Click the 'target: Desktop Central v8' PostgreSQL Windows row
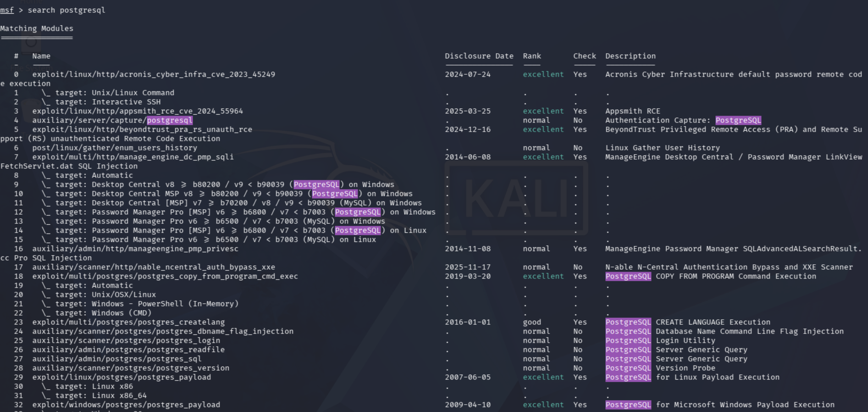868x412 pixels. (218, 184)
